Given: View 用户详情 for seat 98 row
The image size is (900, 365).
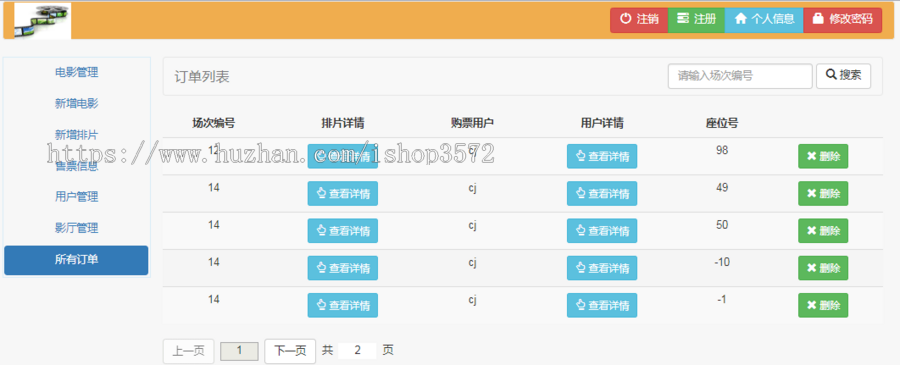Looking at the screenshot, I should 602,156.
